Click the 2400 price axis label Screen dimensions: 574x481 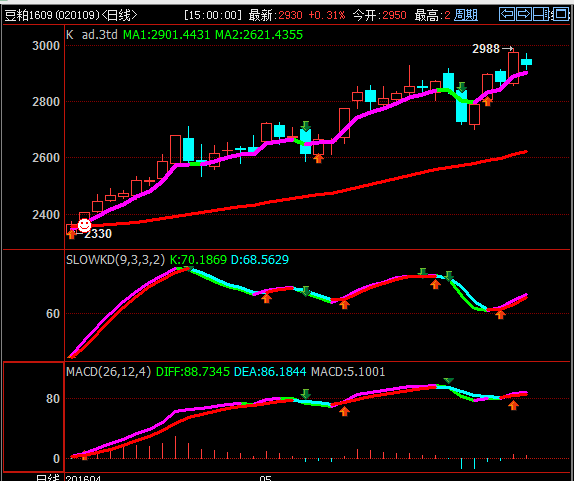click(46, 215)
